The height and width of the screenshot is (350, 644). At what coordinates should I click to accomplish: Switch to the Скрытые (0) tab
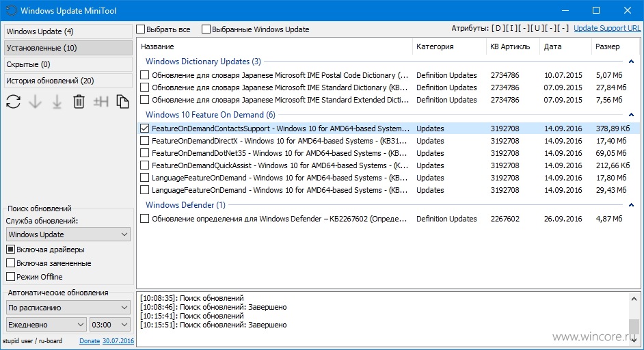(x=68, y=64)
